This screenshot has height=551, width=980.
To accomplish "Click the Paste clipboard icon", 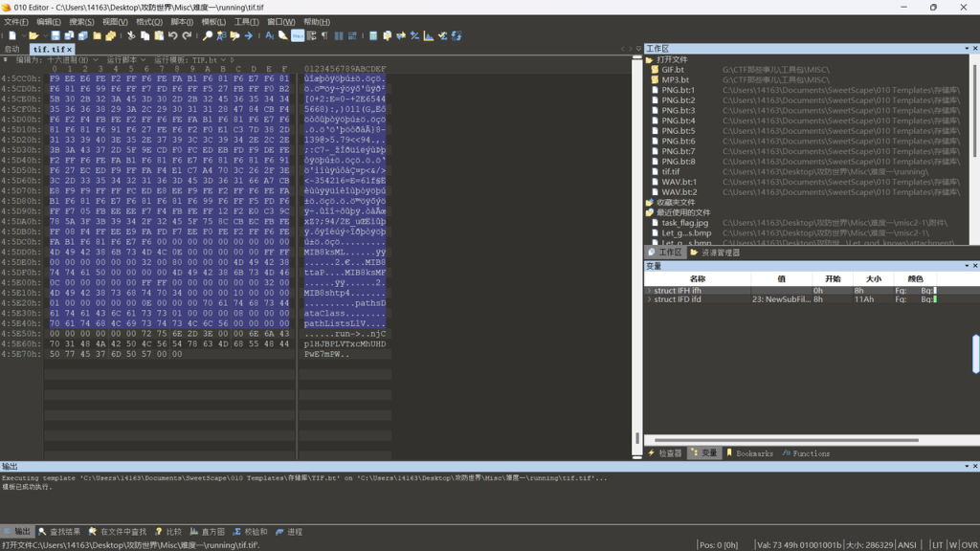I will (159, 36).
